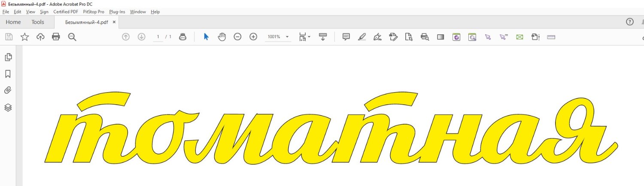Click the scrolling mode keyboard icon
This screenshot has height=186, width=644.
pos(323,37)
